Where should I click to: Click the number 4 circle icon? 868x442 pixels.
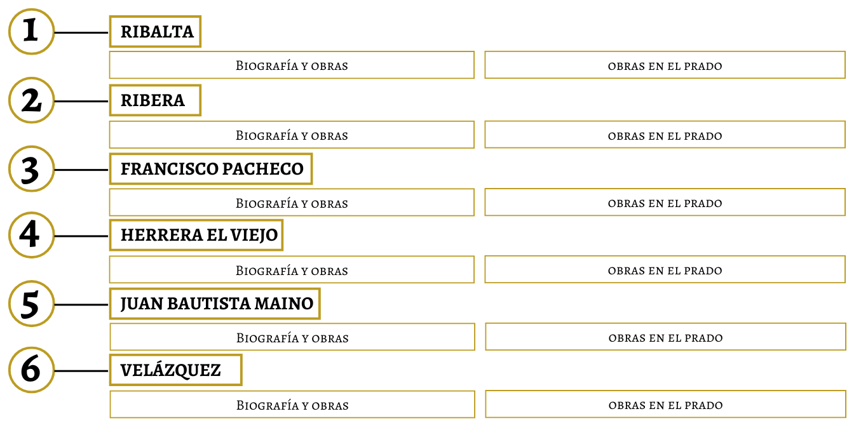(31, 236)
